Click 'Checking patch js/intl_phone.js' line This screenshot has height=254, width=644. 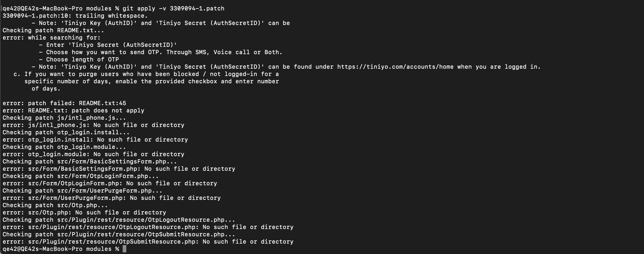tap(64, 118)
